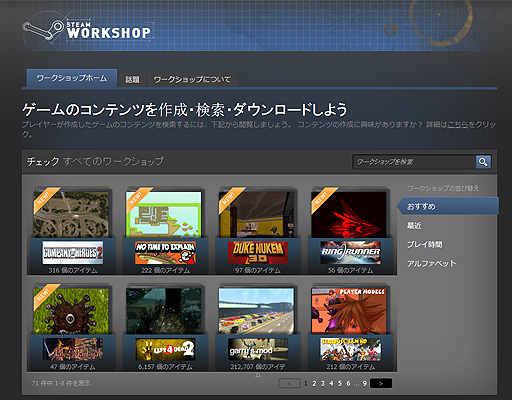
Task: Open the Serious Sam HD logo
Action: click(x=351, y=349)
